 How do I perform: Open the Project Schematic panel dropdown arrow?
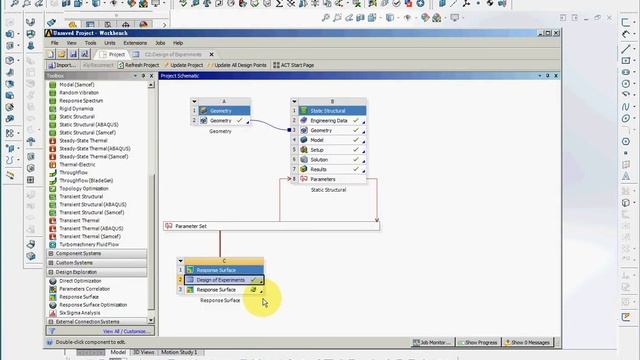tap(540, 76)
